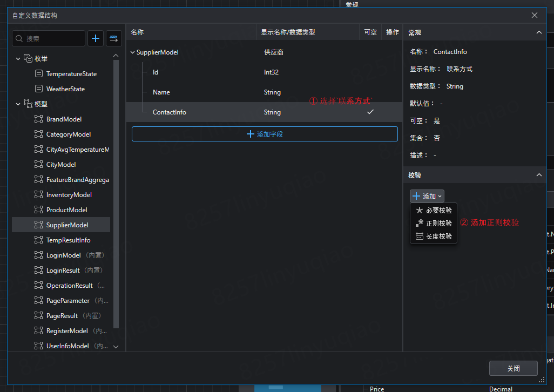Click the 关闭 button
Image resolution: width=554 pixels, height=392 pixels.
[513, 368]
